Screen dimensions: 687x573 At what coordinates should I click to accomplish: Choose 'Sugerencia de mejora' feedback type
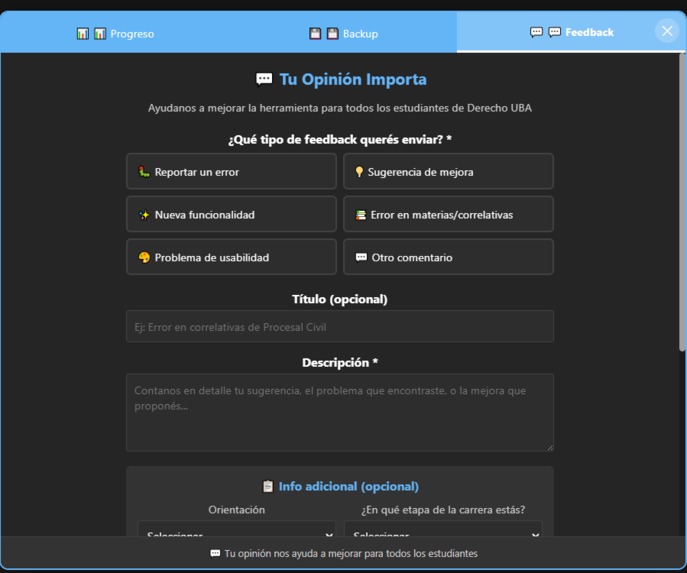pos(448,171)
